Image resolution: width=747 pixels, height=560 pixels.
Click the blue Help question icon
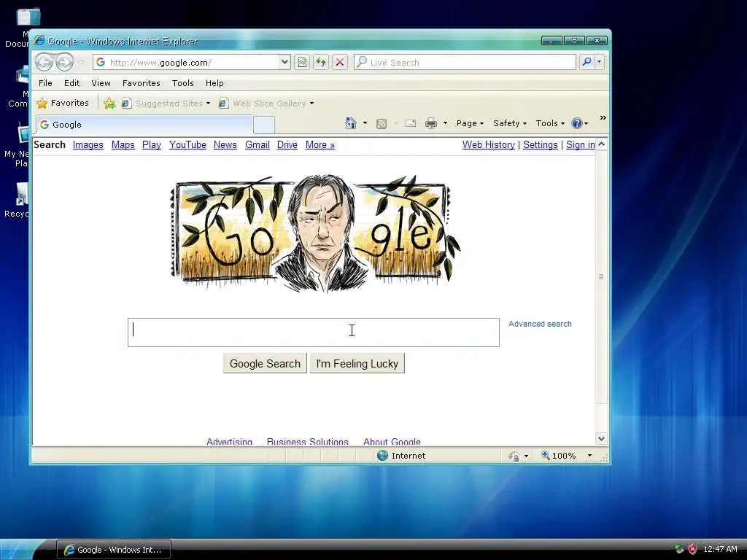[577, 123]
